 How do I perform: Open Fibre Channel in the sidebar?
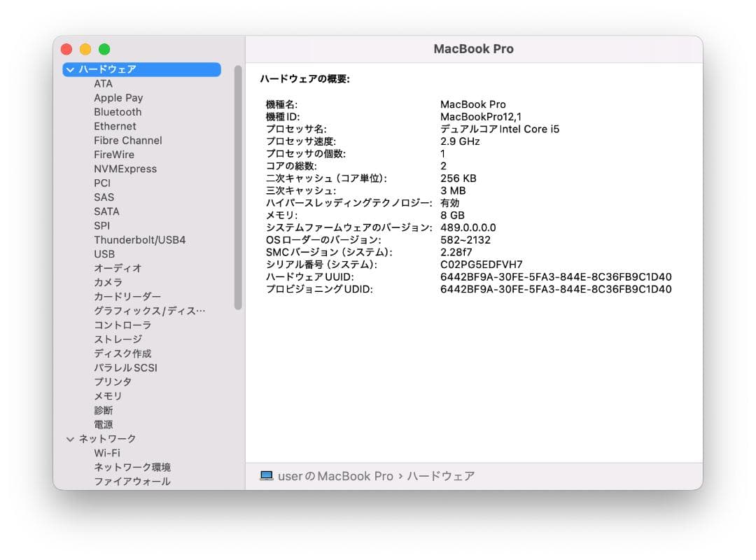[x=128, y=141]
